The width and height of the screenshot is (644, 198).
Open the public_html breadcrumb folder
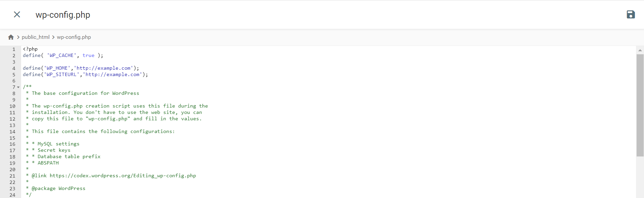(x=36, y=37)
